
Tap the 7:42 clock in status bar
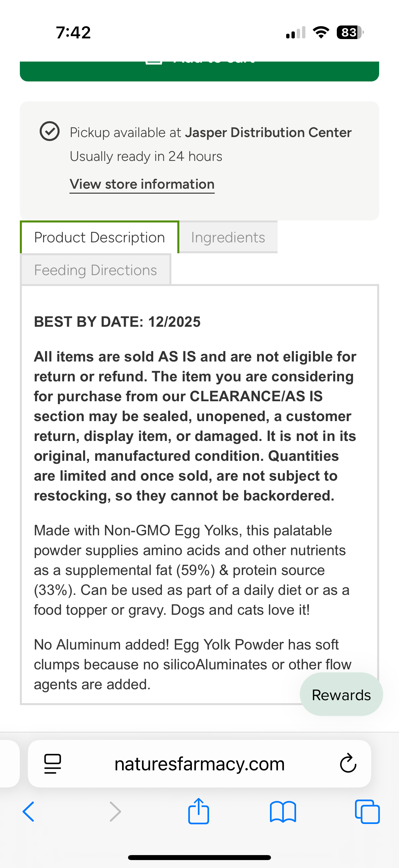[73, 33]
